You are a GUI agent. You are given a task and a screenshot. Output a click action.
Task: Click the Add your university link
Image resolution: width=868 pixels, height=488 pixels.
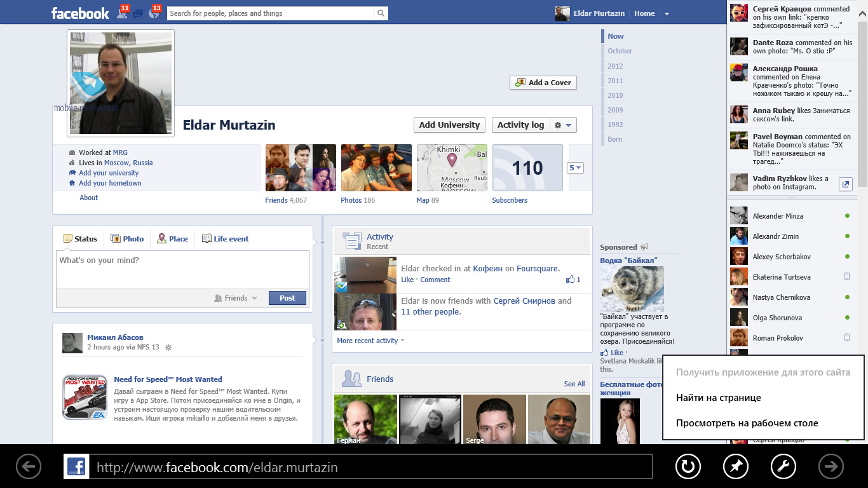pos(109,173)
